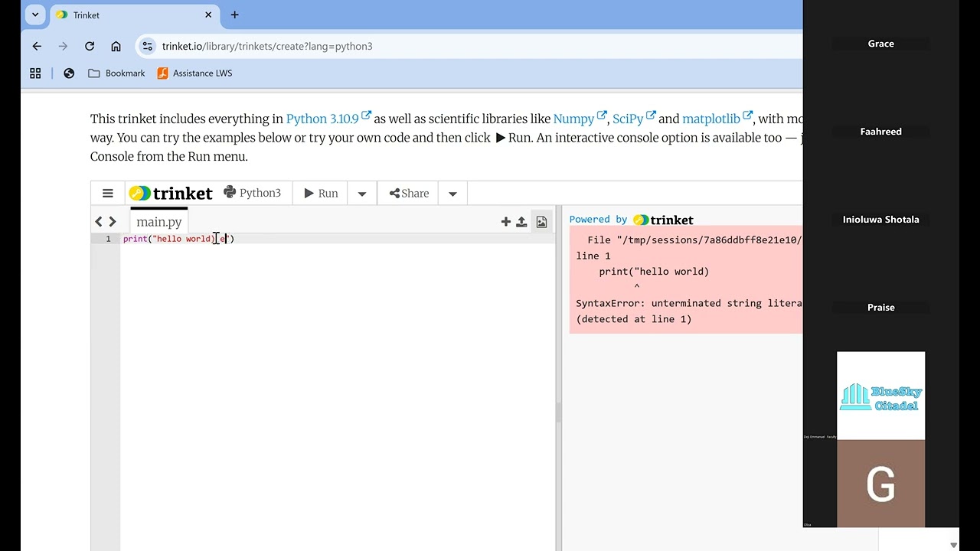Image resolution: width=980 pixels, height=551 pixels.
Task: Go forward in browser history
Action: [x=63, y=46]
